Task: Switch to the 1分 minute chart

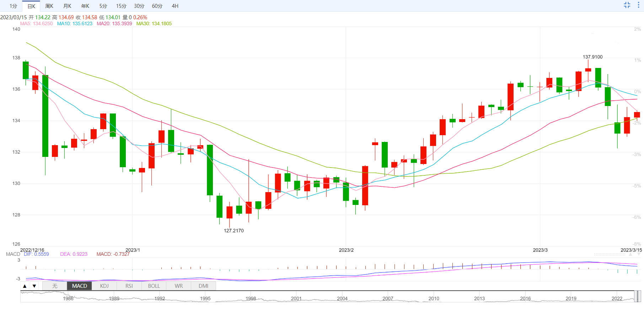Action: click(x=13, y=6)
